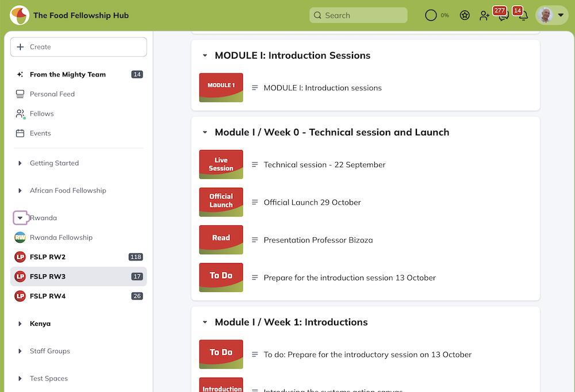Open the star achievements icon in header
The width and height of the screenshot is (575, 392).
point(465,16)
